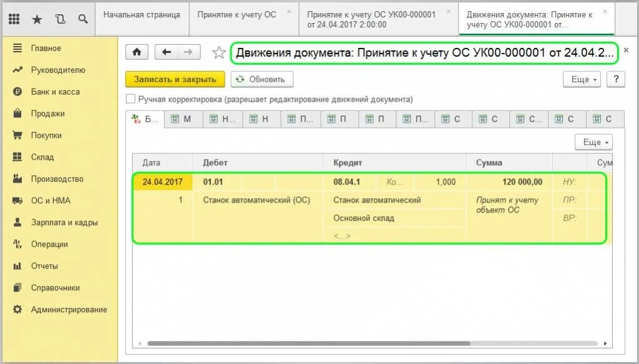
Task: Click the Сумма column header
Action: 509,163
